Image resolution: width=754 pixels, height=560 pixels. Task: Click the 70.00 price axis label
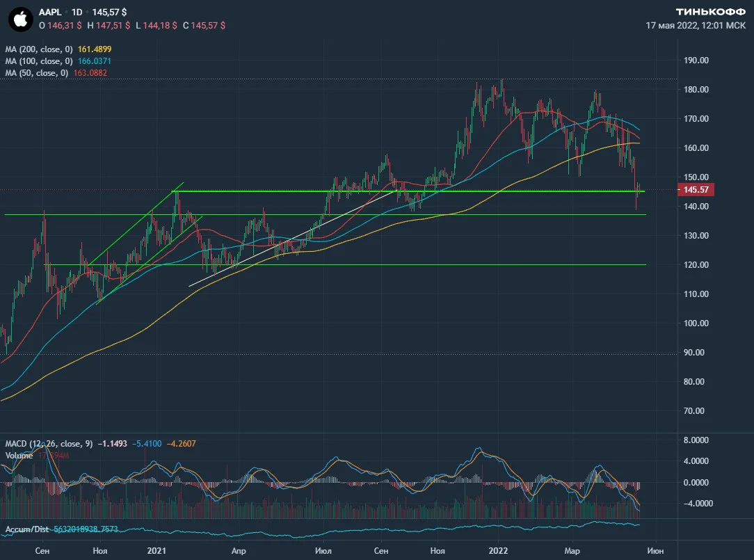point(694,411)
